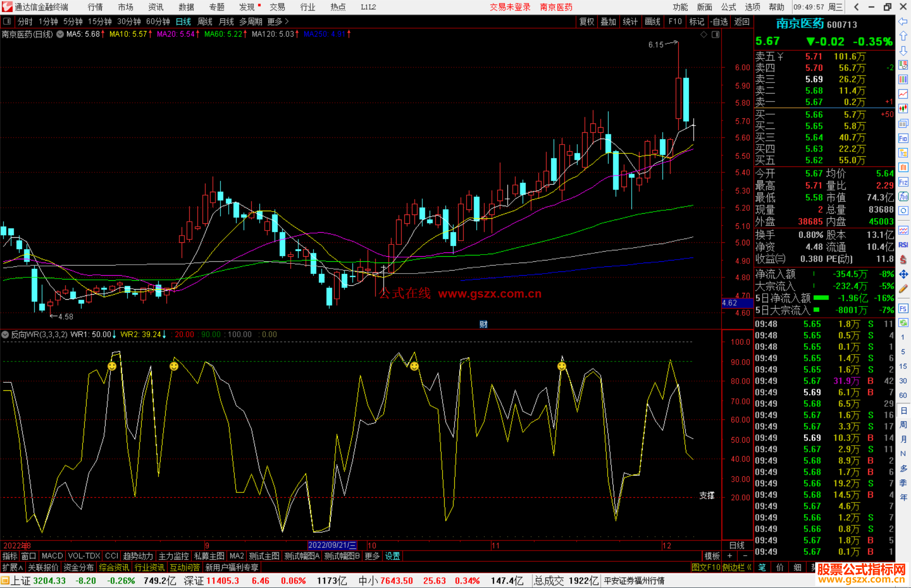911x588 pixels.
Task: Select the pencil drawing tool icon
Action: point(903,289)
